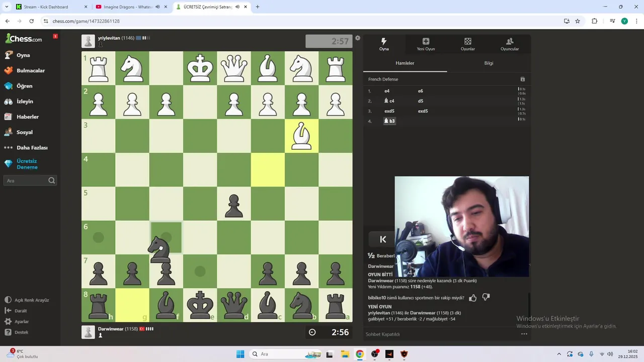The width and height of the screenshot is (644, 362).
Task: Open a new browser tab
Action: pyautogui.click(x=258, y=7)
